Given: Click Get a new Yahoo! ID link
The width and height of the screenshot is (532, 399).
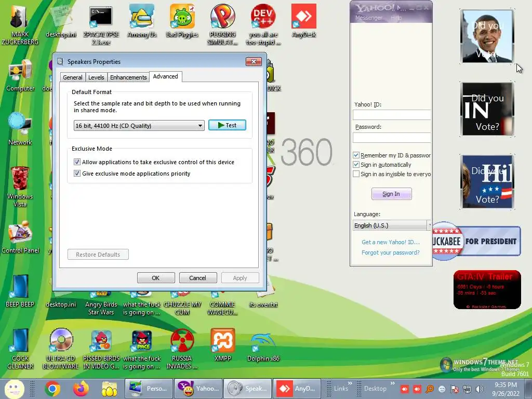Looking at the screenshot, I should coord(391,242).
